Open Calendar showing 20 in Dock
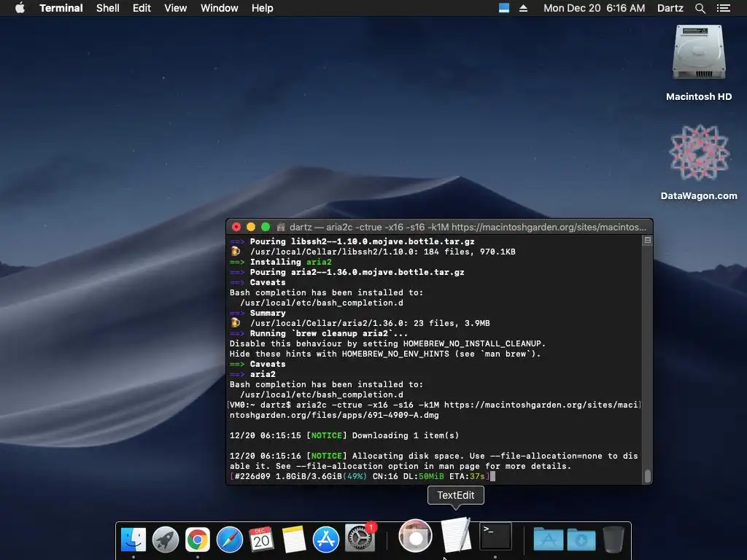The height and width of the screenshot is (560, 747). 262,540
